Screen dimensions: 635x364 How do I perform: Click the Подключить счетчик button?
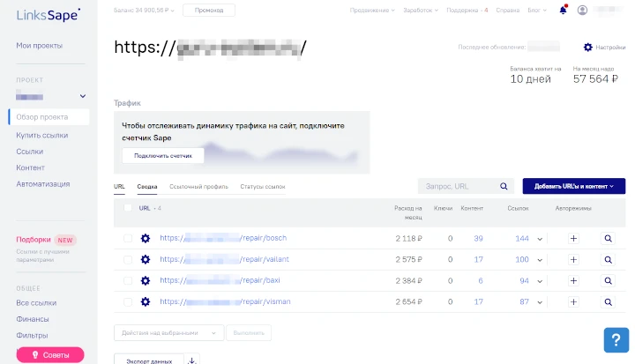pyautogui.click(x=162, y=155)
